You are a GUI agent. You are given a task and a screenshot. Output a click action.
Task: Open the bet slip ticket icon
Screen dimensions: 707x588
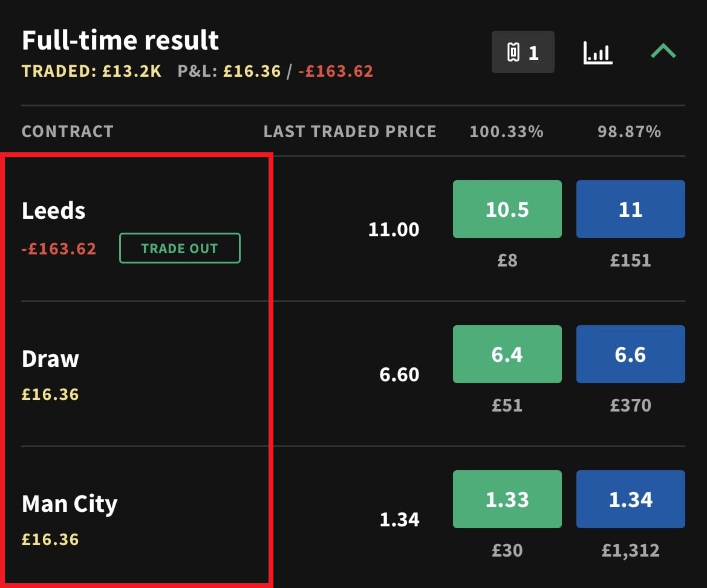click(523, 53)
